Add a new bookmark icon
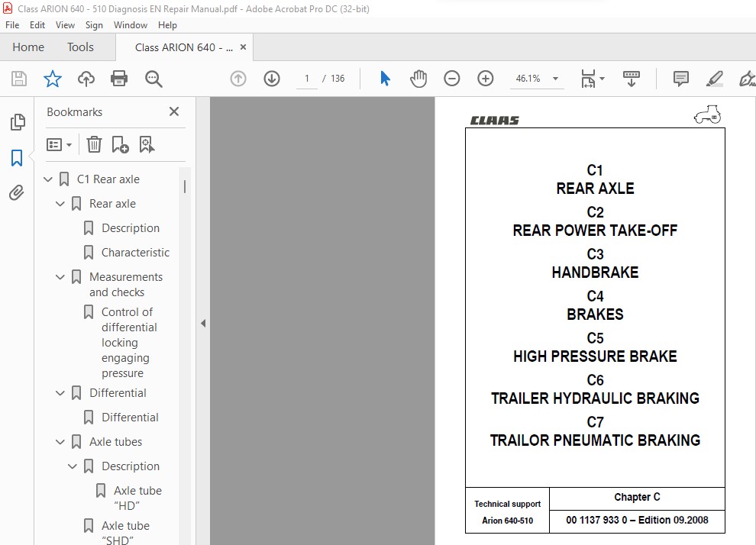This screenshot has height=545, width=756. [120, 144]
